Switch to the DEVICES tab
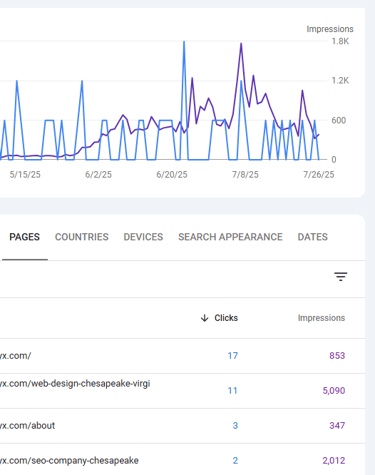 pos(143,237)
